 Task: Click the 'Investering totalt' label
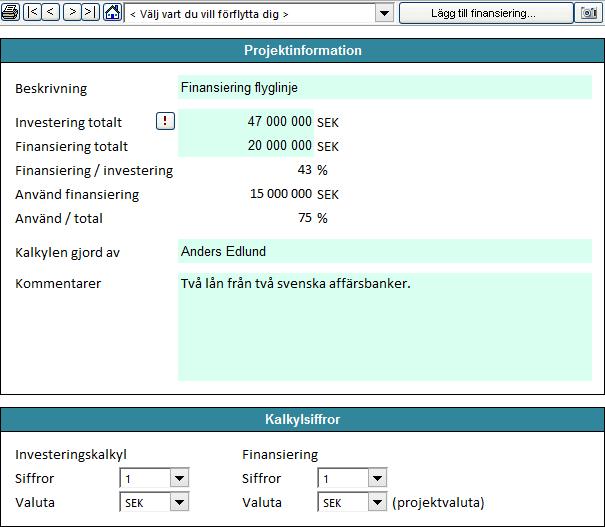click(68, 122)
